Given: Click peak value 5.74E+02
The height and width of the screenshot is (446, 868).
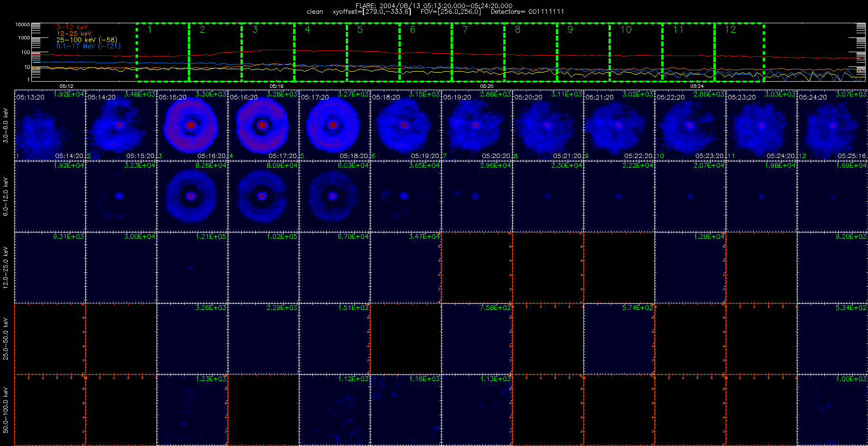Looking at the screenshot, I should (638, 308).
